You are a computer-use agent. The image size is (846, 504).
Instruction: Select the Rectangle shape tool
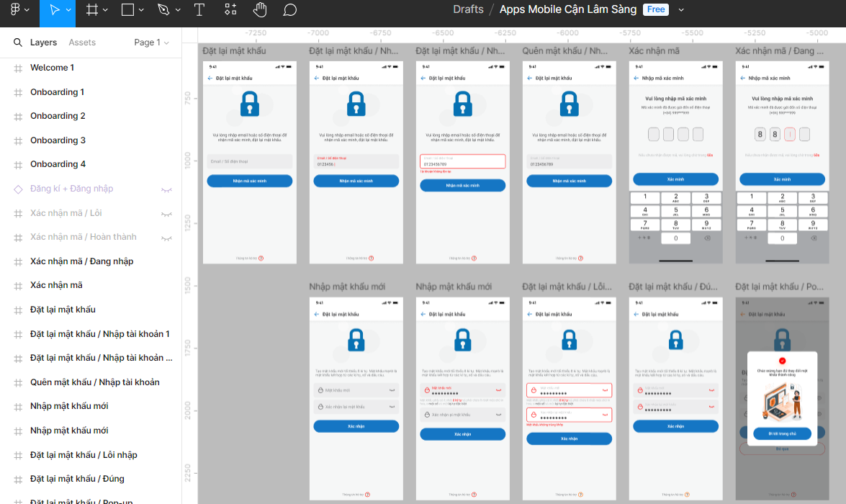[127, 10]
